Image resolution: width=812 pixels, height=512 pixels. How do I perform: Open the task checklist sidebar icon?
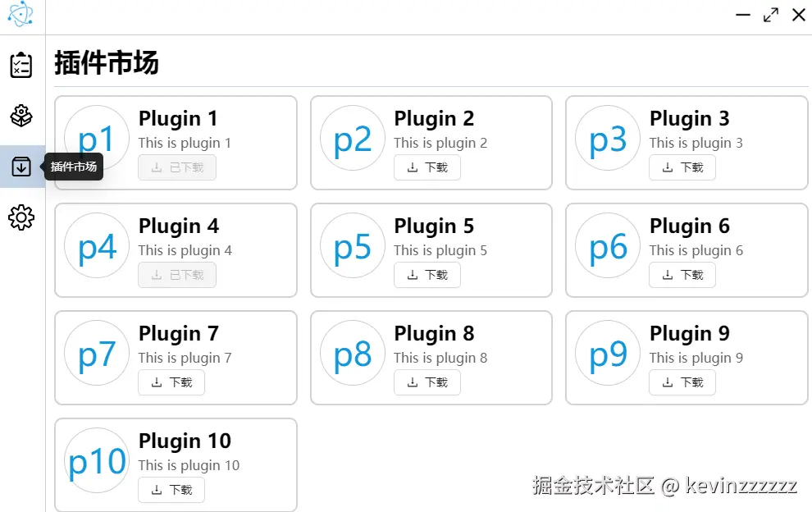[21, 66]
